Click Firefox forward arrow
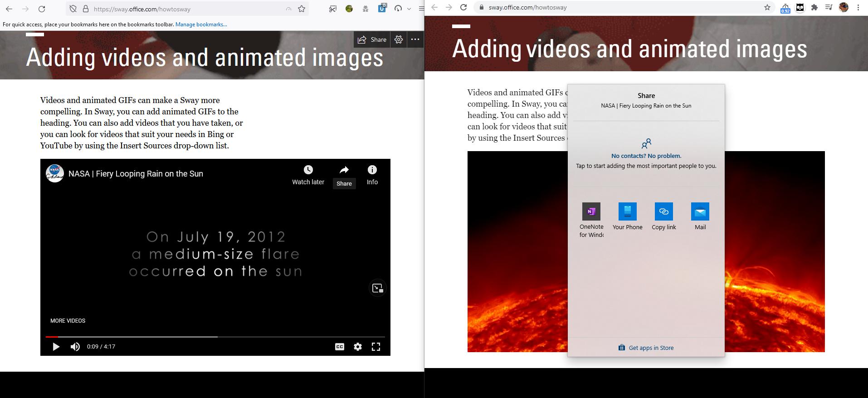Screen dimensions: 868x398 pyautogui.click(x=25, y=9)
